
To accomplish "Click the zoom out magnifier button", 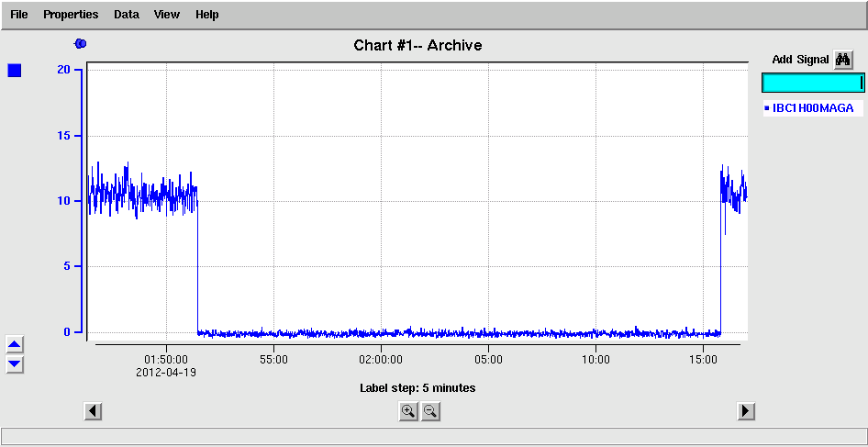I will click(430, 411).
